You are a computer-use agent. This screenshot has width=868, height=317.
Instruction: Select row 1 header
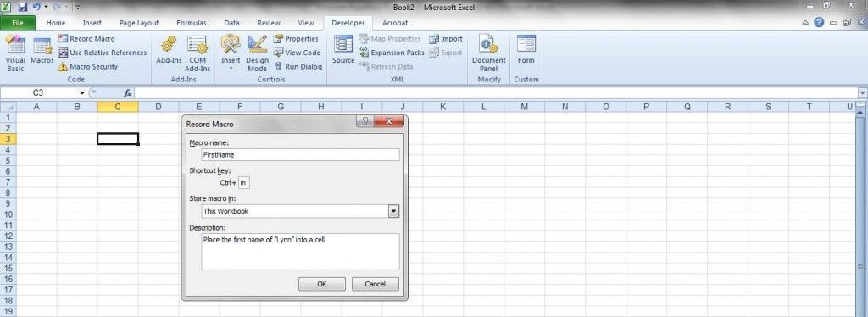(x=8, y=117)
